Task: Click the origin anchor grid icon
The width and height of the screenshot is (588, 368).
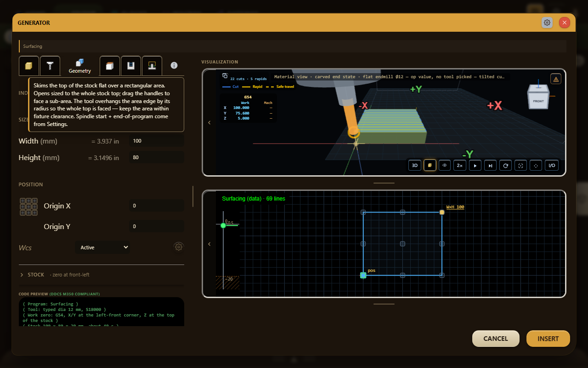Action: [28, 207]
